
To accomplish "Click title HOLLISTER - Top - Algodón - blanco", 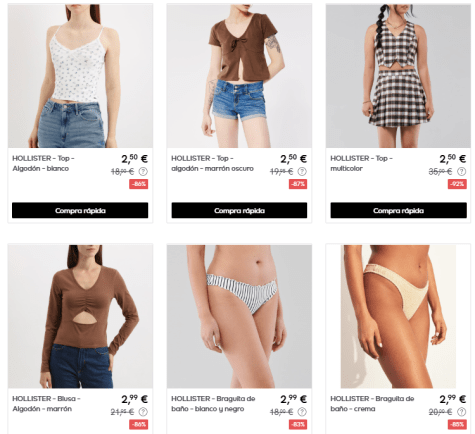I will pyautogui.click(x=43, y=163).
